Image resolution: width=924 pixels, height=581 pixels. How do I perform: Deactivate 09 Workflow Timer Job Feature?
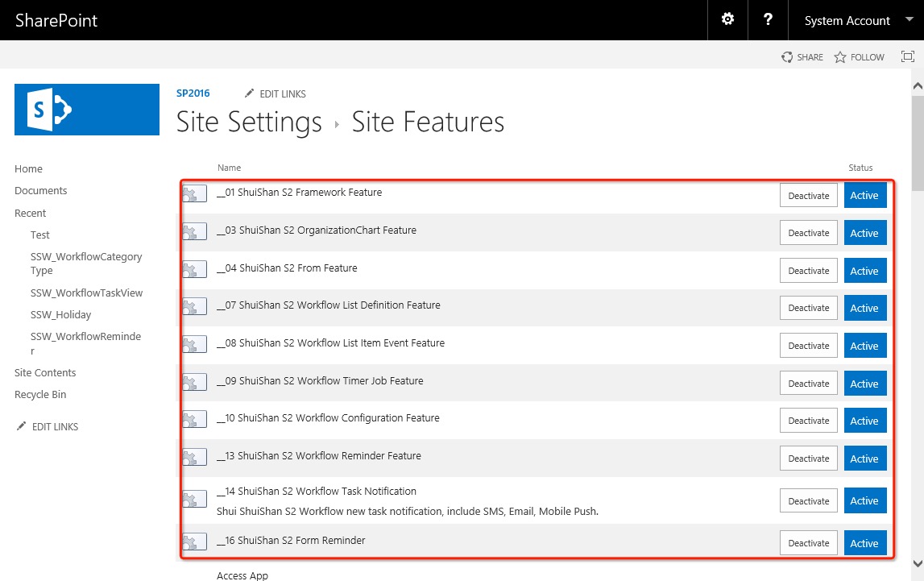click(809, 383)
